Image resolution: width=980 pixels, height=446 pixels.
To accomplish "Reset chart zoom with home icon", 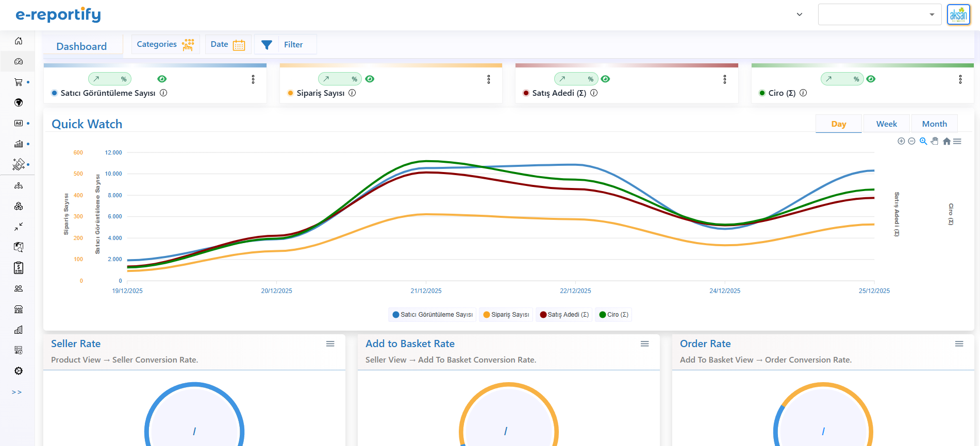I will pos(946,141).
